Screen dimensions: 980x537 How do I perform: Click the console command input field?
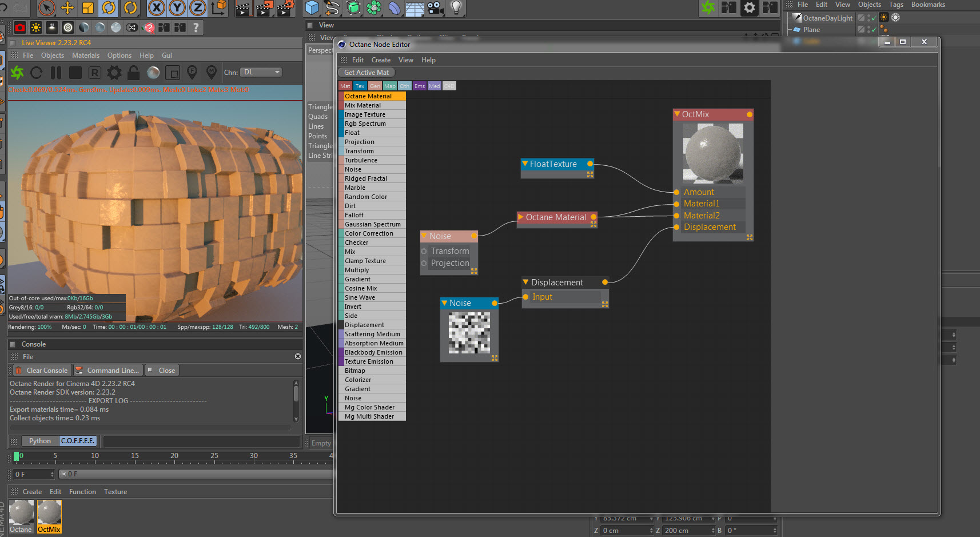tap(201, 441)
